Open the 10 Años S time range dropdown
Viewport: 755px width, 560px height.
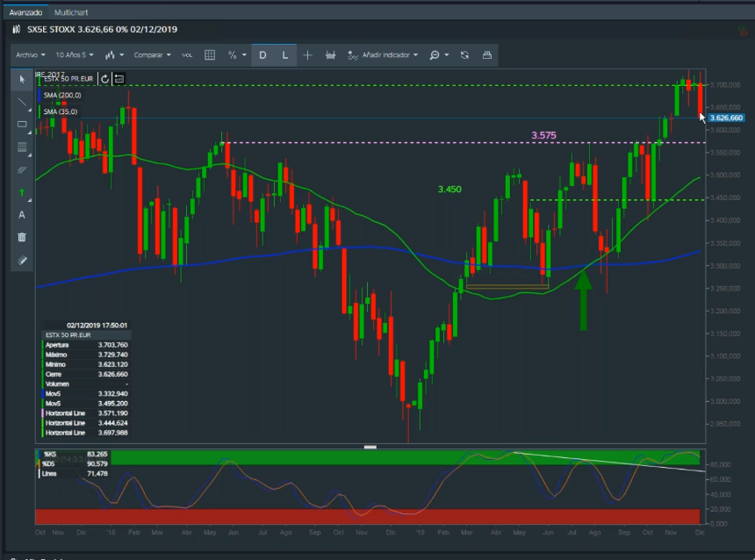[x=74, y=55]
